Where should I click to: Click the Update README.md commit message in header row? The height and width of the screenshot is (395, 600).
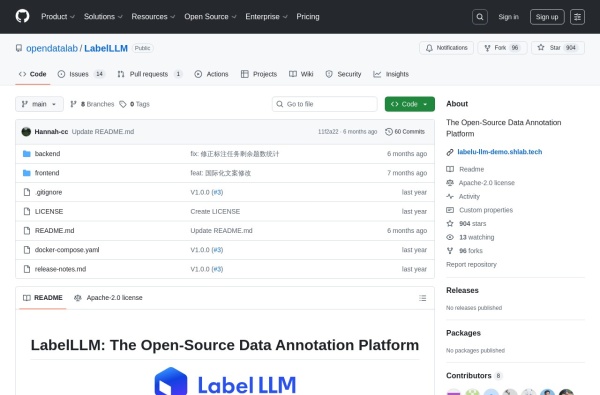click(x=103, y=132)
